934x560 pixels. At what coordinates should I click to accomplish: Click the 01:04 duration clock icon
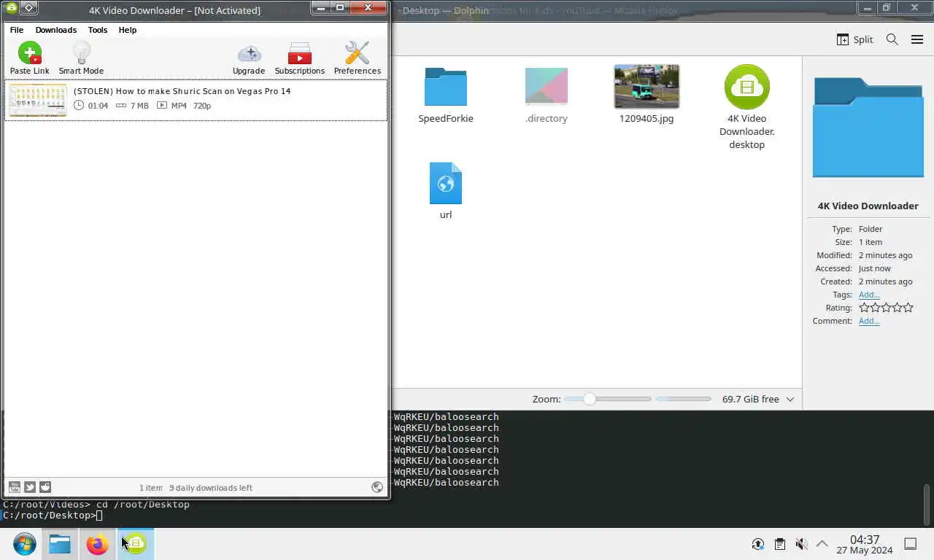click(80, 106)
